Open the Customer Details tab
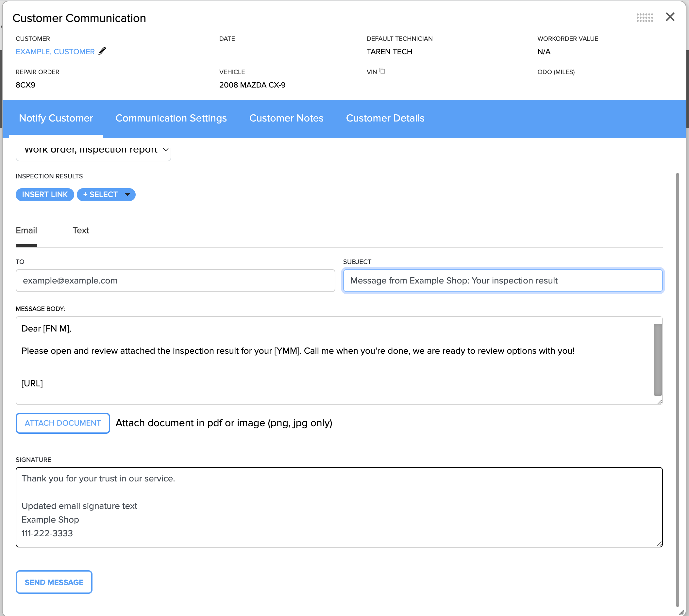The height and width of the screenshot is (616, 689). [x=385, y=118]
